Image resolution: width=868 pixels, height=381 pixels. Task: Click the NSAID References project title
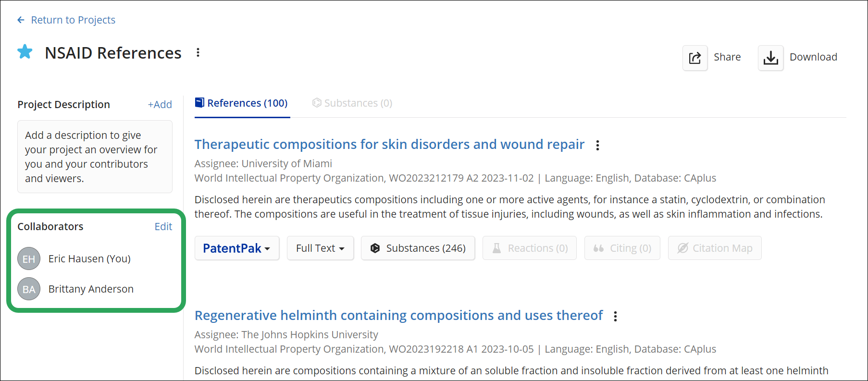tap(113, 52)
